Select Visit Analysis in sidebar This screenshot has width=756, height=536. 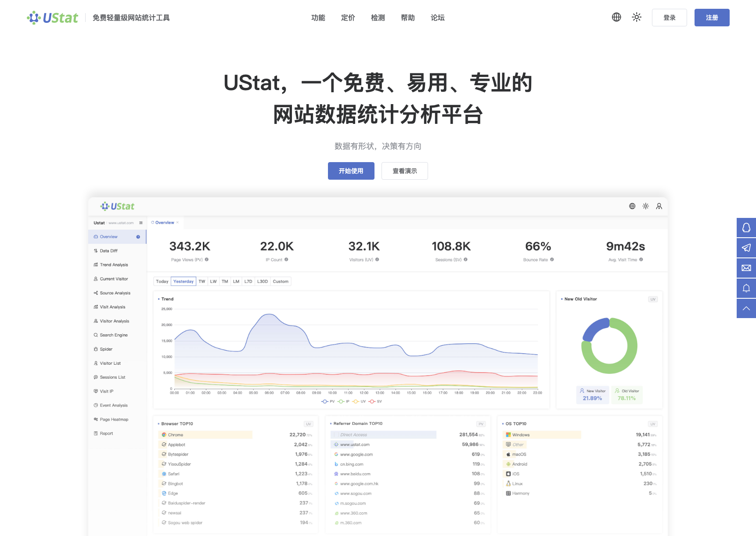click(x=117, y=307)
